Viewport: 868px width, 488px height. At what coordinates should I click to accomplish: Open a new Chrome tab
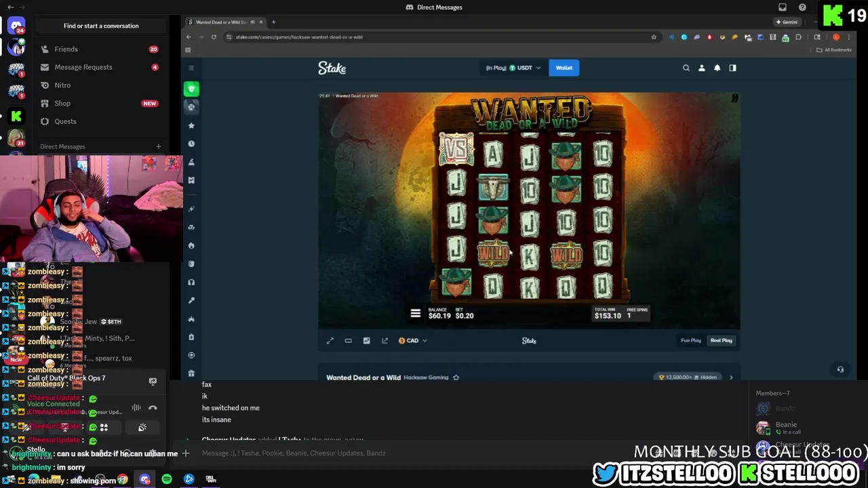pyautogui.click(x=274, y=22)
